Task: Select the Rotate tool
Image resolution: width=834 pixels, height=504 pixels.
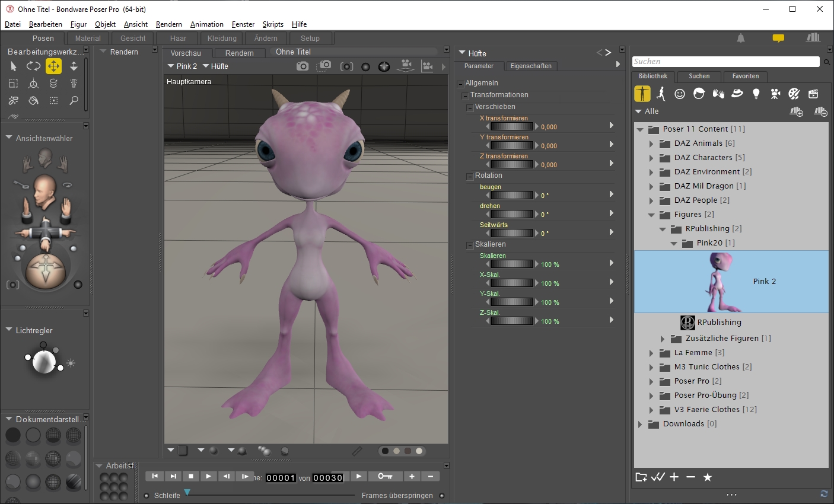Action: (x=33, y=66)
